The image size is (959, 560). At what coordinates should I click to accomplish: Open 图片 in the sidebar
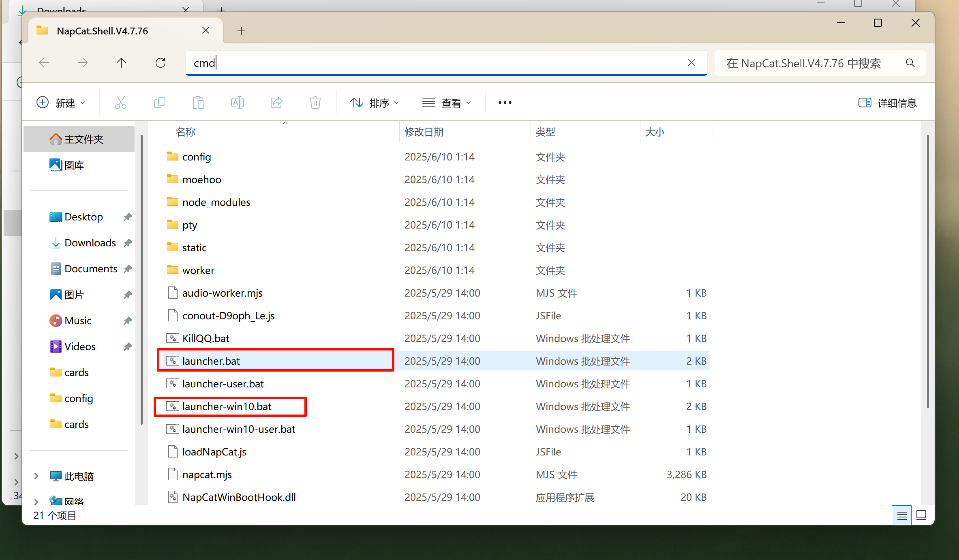pos(79,295)
